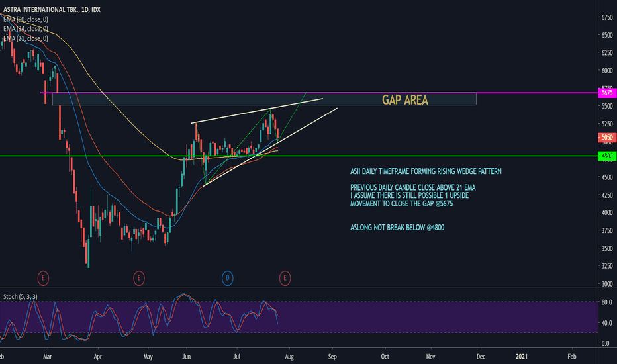Click the Oct label on time axis
Viewport: 617px width, 364px height.
click(385, 357)
